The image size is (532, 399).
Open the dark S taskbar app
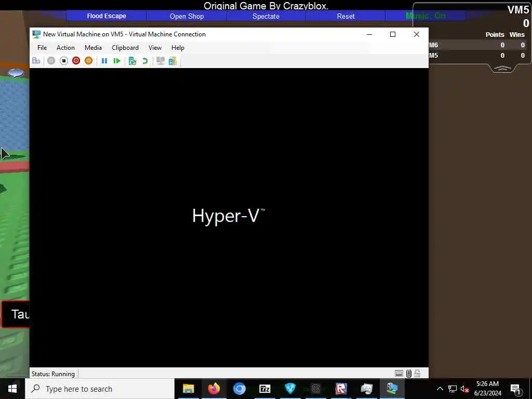click(315, 389)
